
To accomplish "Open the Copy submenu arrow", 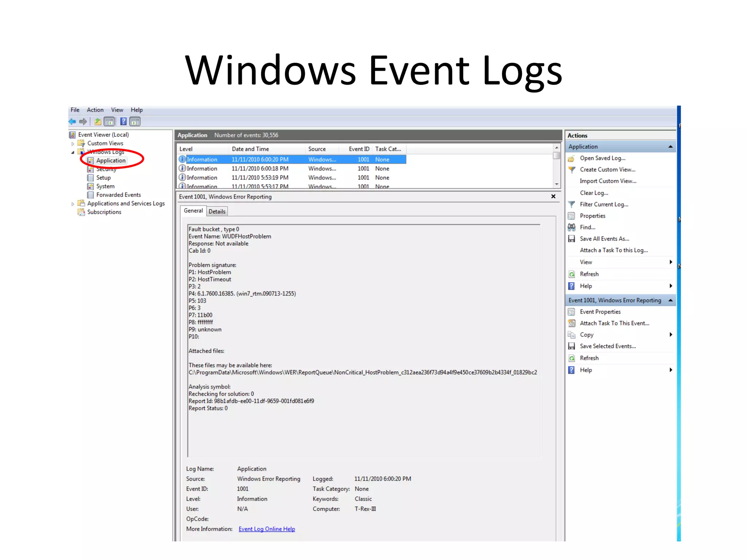I will coord(671,335).
